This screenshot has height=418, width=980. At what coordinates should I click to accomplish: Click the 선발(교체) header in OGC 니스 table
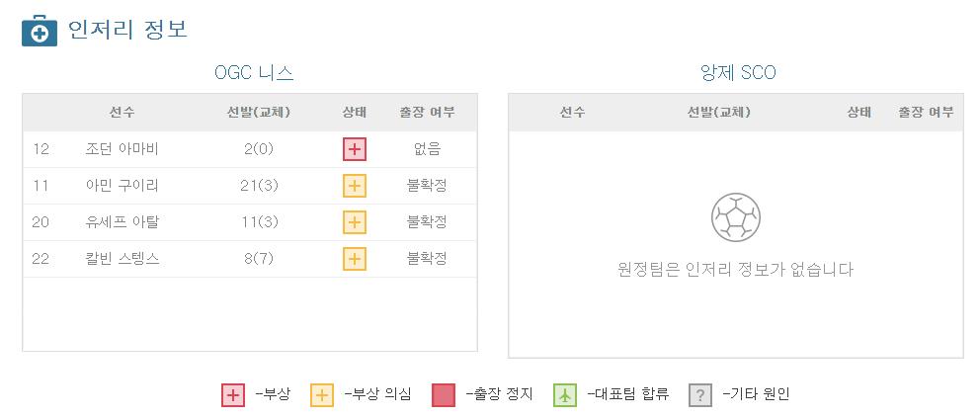[x=259, y=113]
